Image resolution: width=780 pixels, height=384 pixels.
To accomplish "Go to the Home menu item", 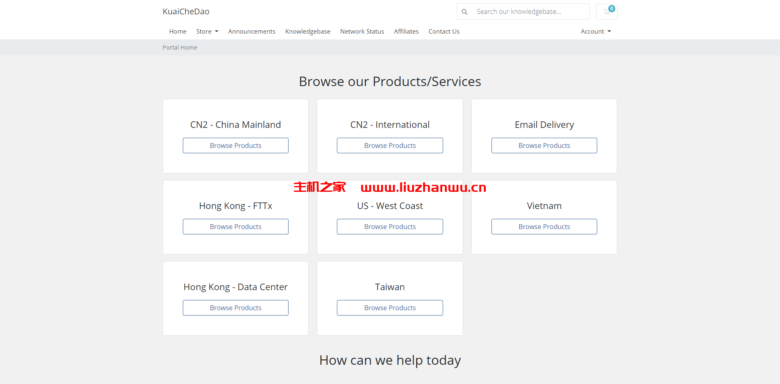I will [178, 31].
